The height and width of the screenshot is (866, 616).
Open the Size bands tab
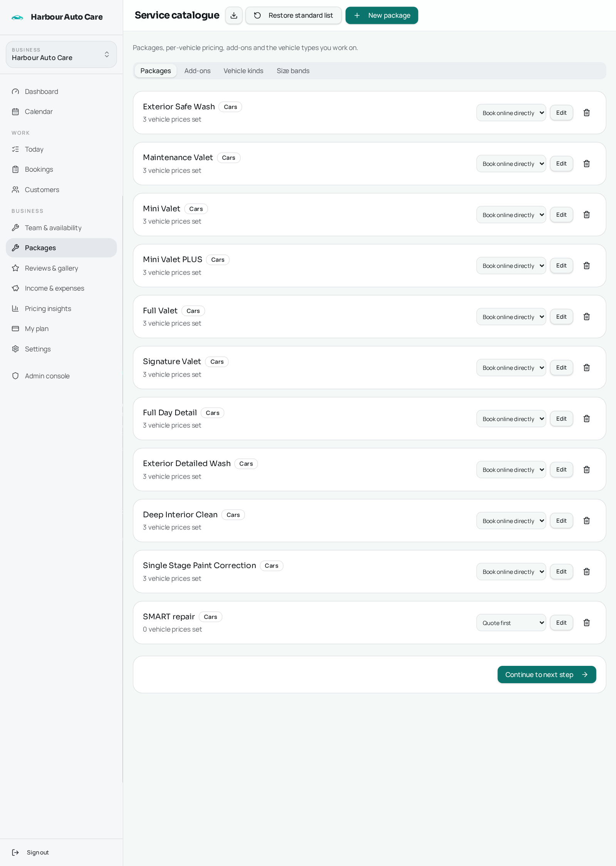coord(293,71)
